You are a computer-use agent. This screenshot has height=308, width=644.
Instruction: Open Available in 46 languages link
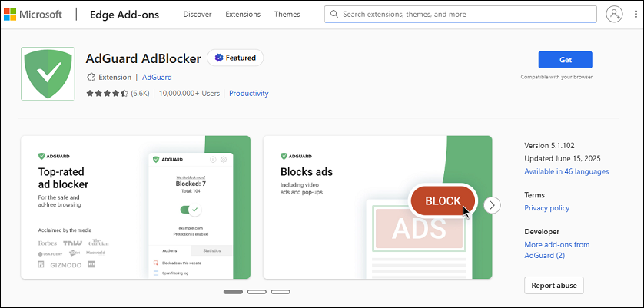tap(566, 171)
